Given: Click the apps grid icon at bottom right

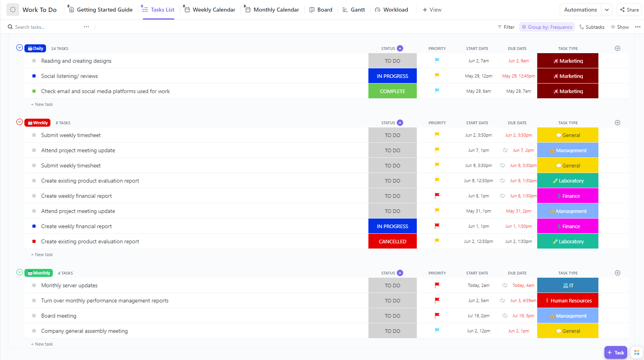Looking at the screenshot, I should tap(637, 352).
